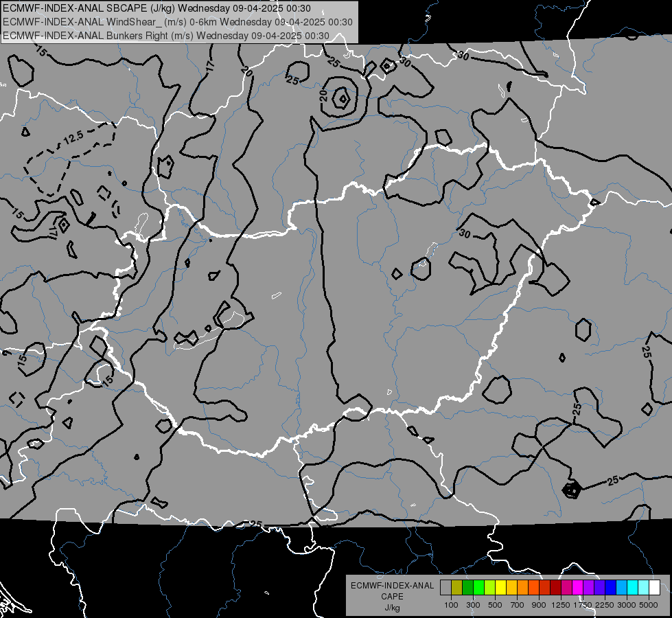Click the legend label 1250
Viewport: 672px width, 618px height.
(561, 605)
